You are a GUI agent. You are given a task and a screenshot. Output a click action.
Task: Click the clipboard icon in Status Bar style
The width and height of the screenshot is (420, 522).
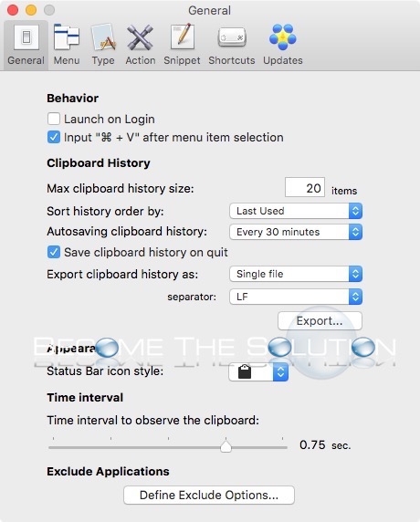tap(245, 371)
